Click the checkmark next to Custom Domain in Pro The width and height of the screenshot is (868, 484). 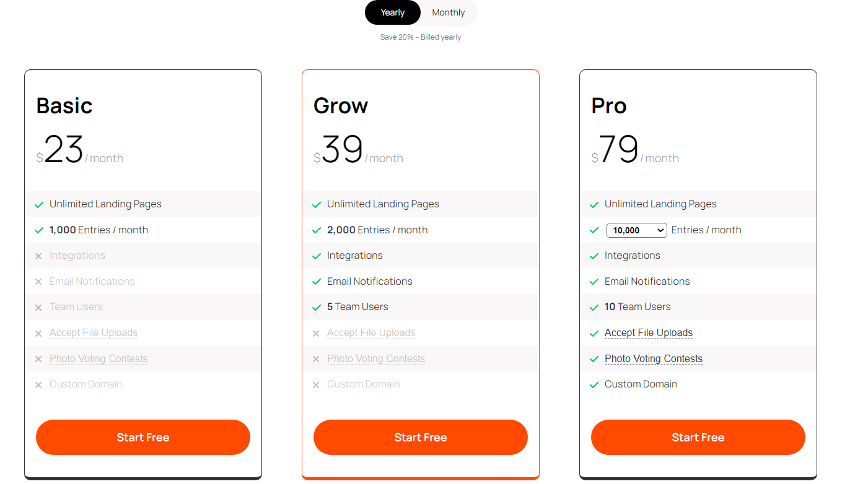click(594, 384)
